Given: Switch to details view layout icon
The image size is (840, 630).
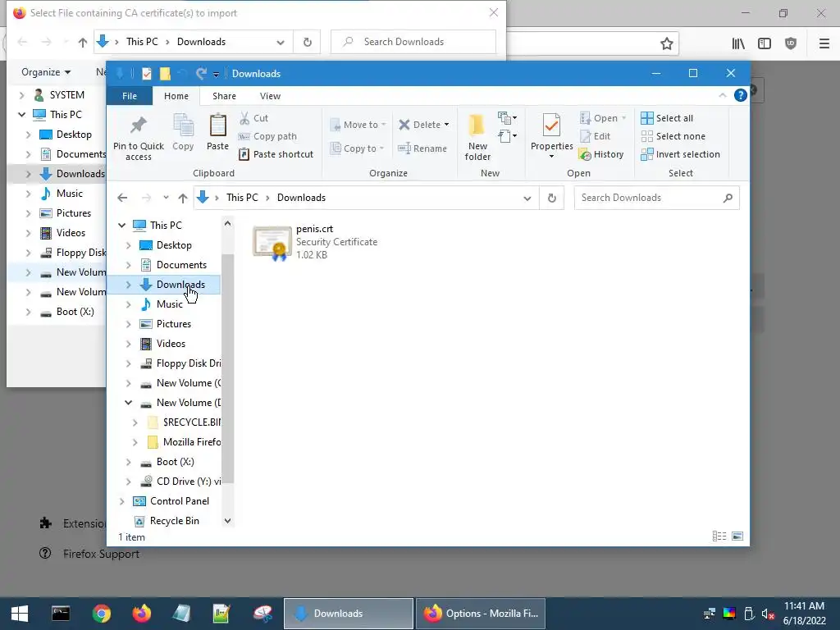Looking at the screenshot, I should point(719,536).
